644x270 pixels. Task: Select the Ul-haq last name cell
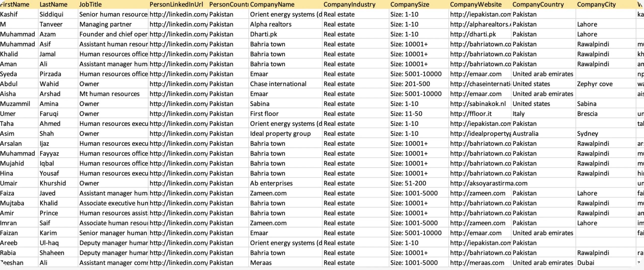58,243
